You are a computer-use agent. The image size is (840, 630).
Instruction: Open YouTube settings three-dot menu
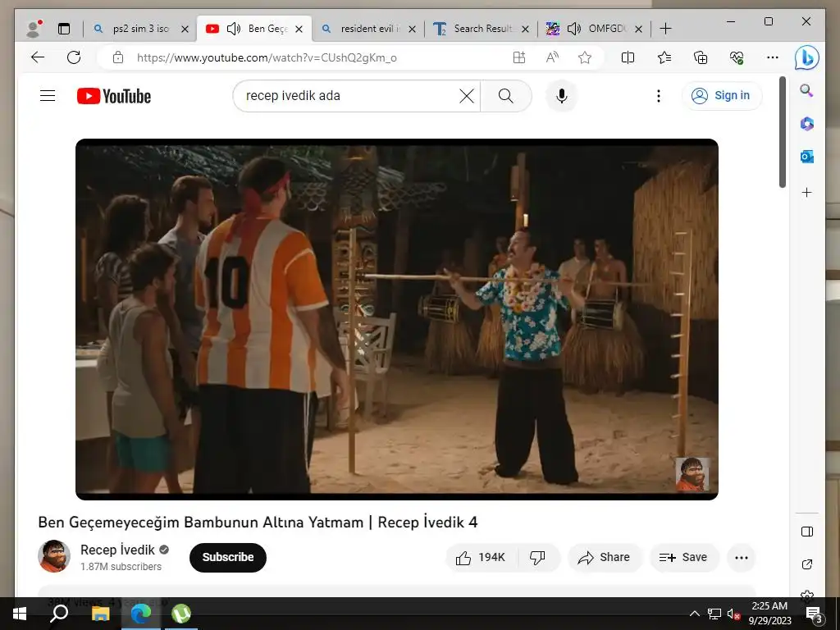[x=659, y=96]
